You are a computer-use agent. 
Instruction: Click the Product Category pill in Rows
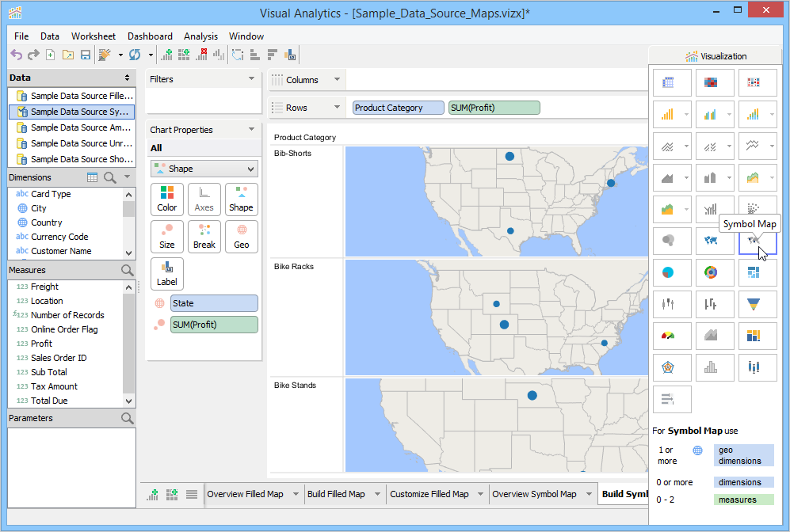(x=399, y=108)
